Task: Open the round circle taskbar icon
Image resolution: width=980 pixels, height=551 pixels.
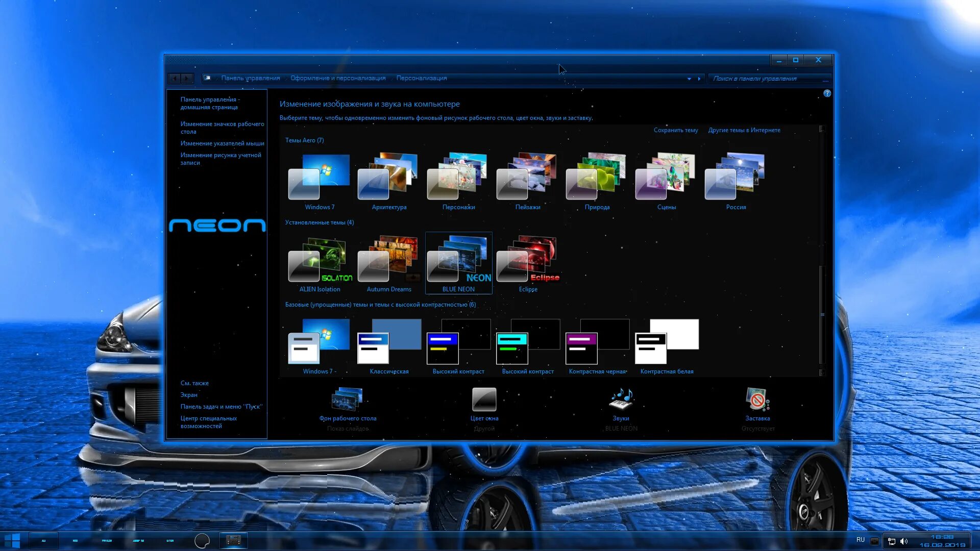Action: [x=202, y=541]
